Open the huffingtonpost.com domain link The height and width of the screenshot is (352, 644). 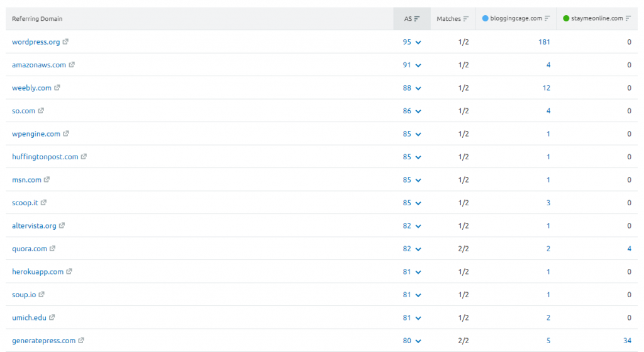[x=45, y=157]
